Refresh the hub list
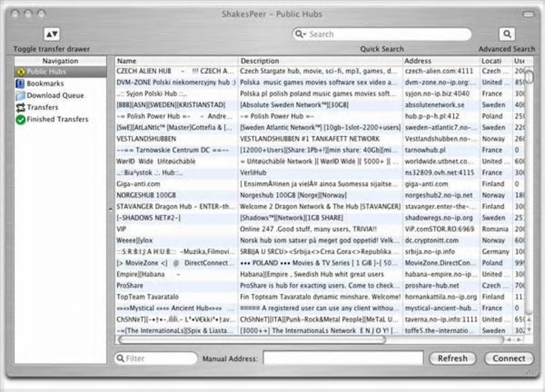 (452, 358)
